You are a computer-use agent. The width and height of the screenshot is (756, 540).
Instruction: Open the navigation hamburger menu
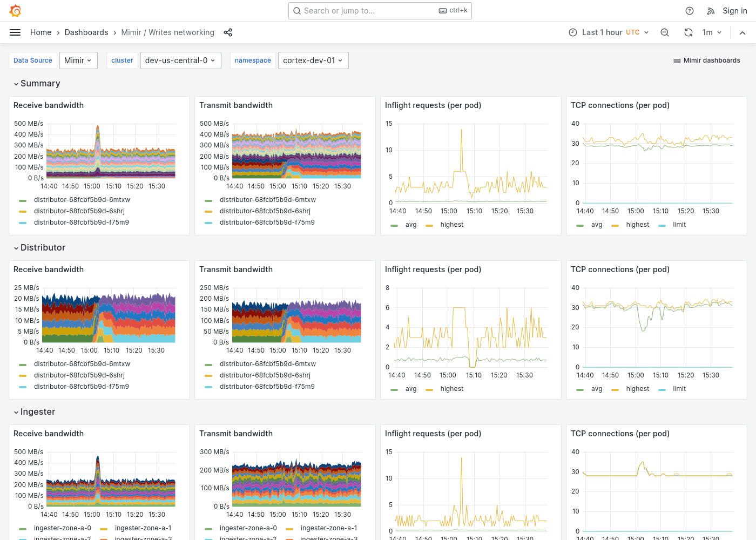[15, 32]
